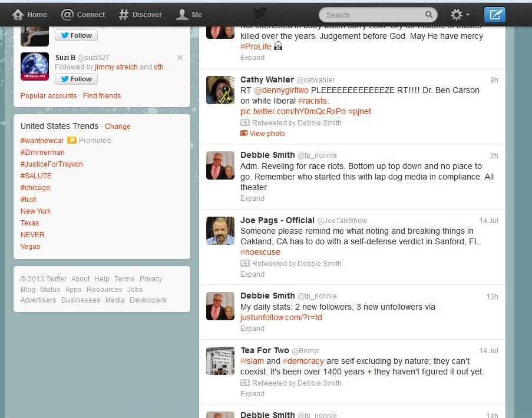The width and height of the screenshot is (532, 418).
Task: Open the Me profile tab
Action: pyautogui.click(x=189, y=15)
